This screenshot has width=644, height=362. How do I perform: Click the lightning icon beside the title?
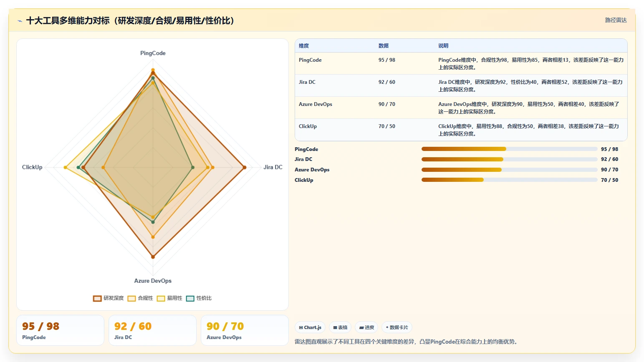click(x=20, y=20)
